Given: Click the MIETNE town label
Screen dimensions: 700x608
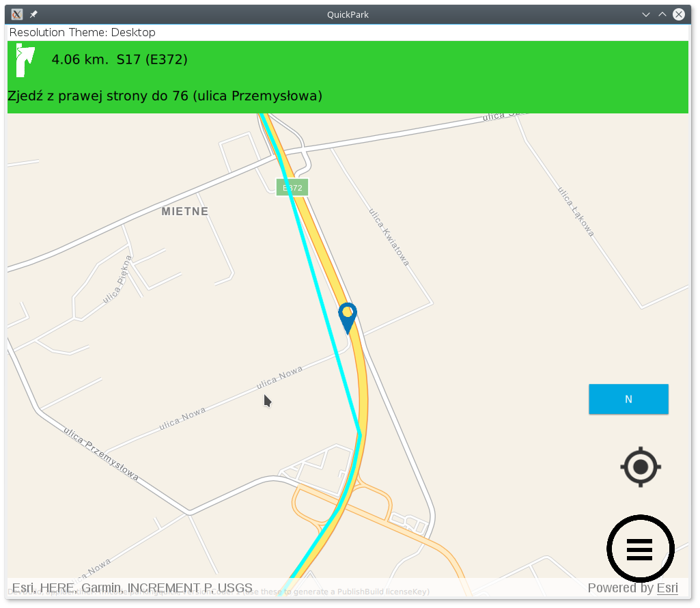Looking at the screenshot, I should pyautogui.click(x=185, y=211).
